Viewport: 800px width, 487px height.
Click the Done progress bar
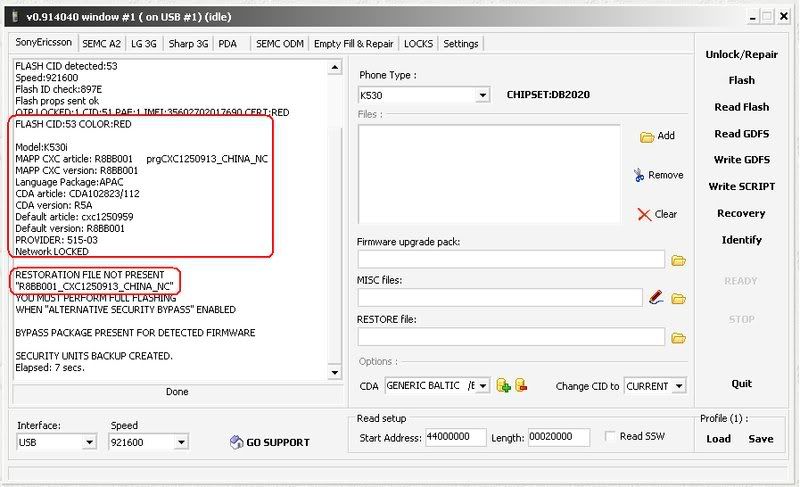[x=177, y=392]
